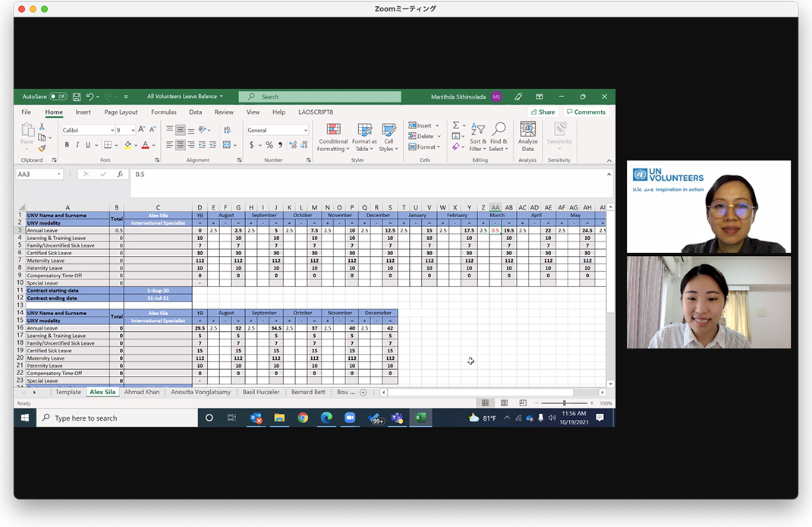Open Zoom app from Windows taskbar
812x527 pixels.
pos(350,418)
